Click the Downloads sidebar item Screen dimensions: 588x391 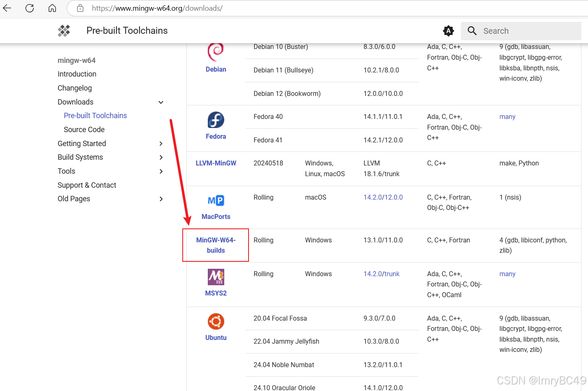tap(75, 102)
